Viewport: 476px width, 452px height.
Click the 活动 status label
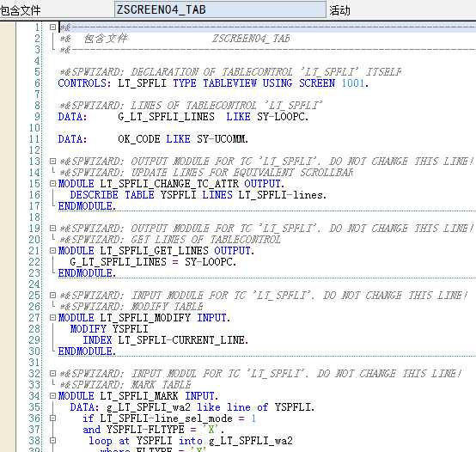pos(339,10)
